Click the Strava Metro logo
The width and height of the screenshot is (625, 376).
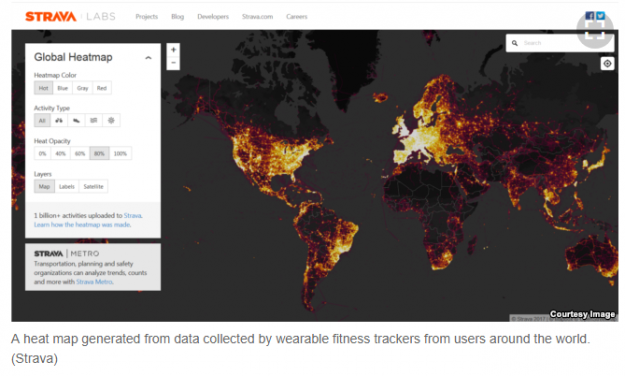(67, 254)
